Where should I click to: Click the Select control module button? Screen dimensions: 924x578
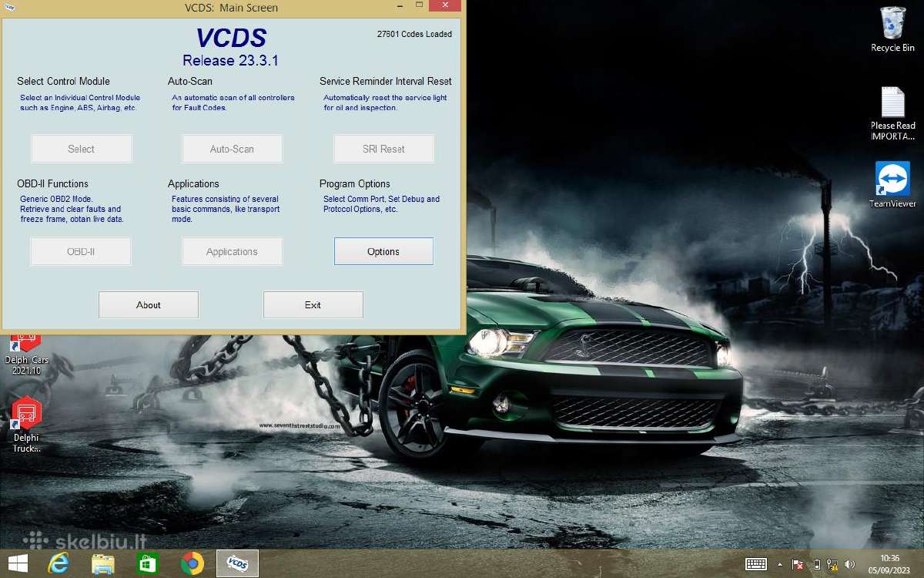coord(81,149)
